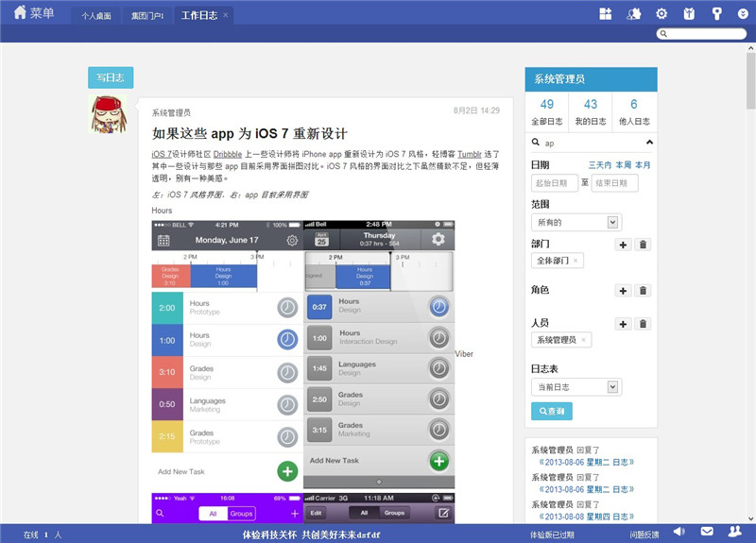Open the contacts people icon in the bottom bar
This screenshot has height=543, width=756.
coord(734,532)
